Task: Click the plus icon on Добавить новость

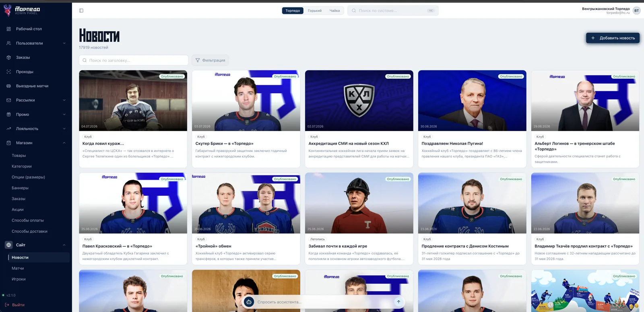Action: click(593, 38)
